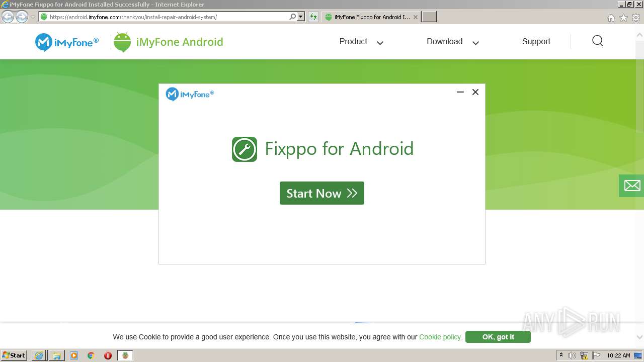Click the network tray icon
Image resolution: width=644 pixels, height=362 pixels.
[x=584, y=355]
